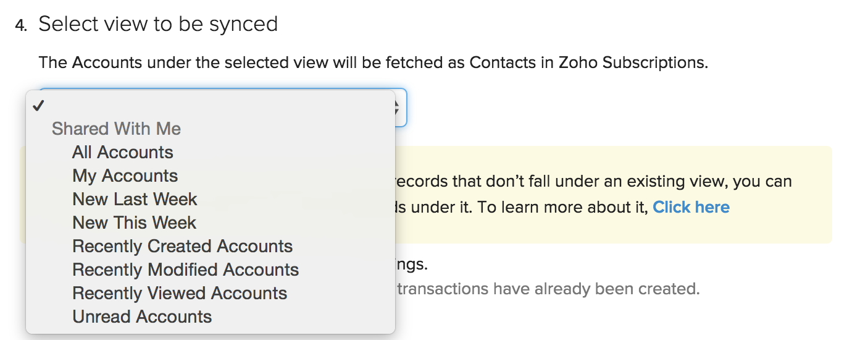Select New This Week option
Screen dimensions: 868x340
[134, 223]
